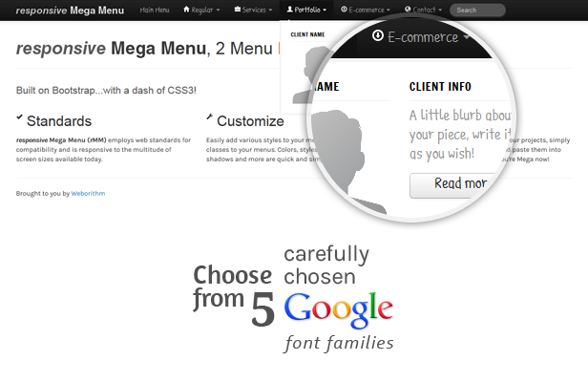Collapse the Portfolio dropdown caret

[325, 11]
